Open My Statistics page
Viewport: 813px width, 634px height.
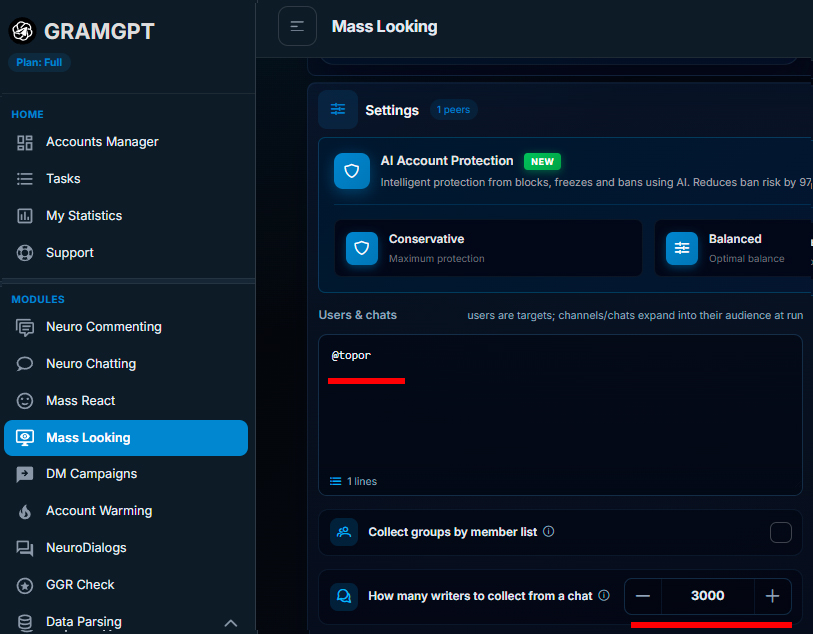[x=84, y=216]
